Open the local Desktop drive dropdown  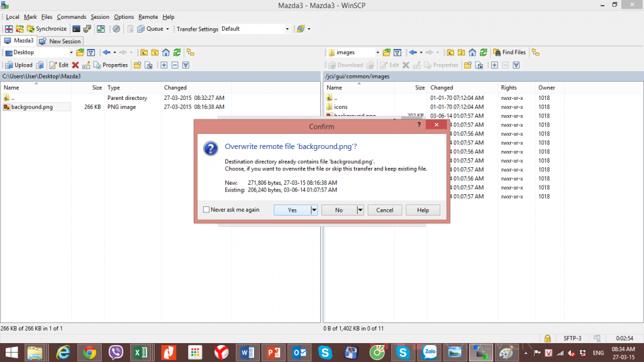coord(71,53)
